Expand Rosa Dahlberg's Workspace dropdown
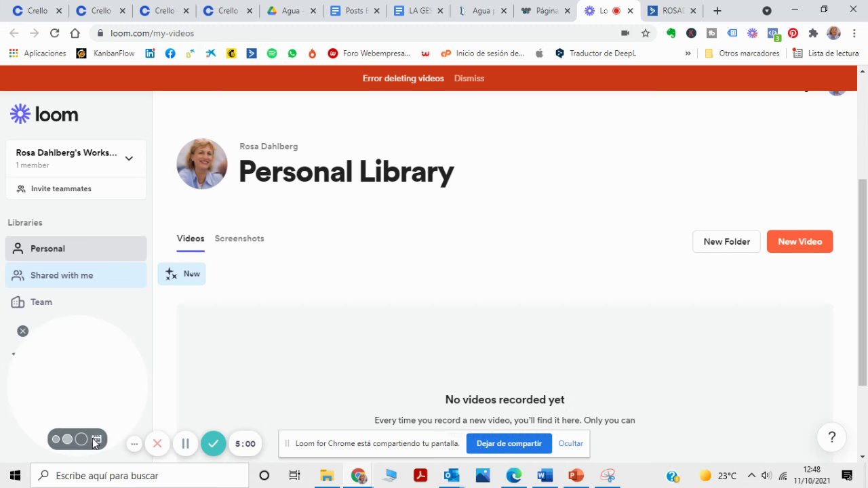868x488 pixels. point(129,159)
